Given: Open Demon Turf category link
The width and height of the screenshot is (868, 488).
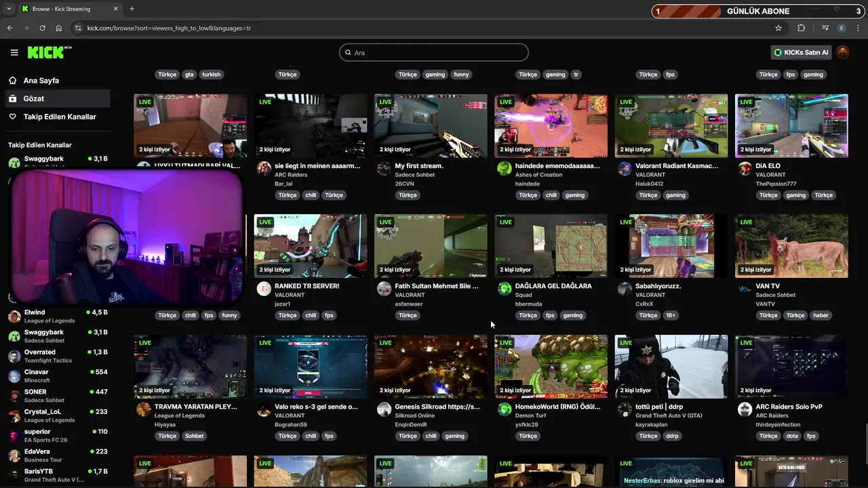Looking at the screenshot, I should pos(531,415).
